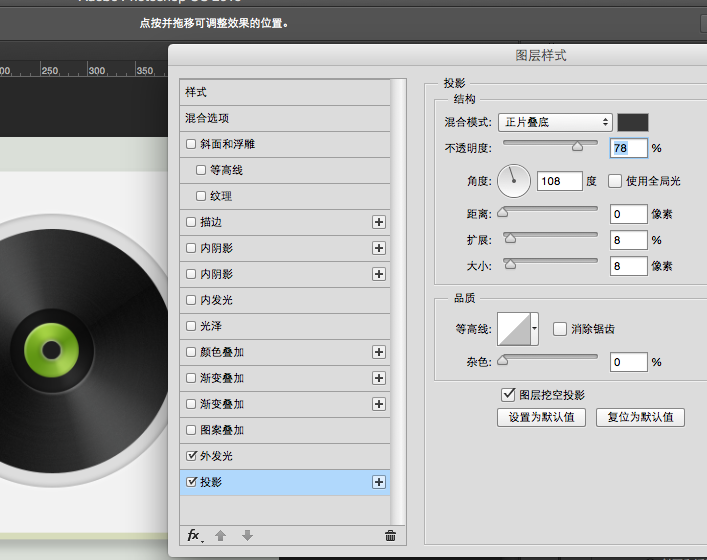Viewport: 707px width, 560px height.
Task: Click the 大小 size slider
Action: coord(550,263)
